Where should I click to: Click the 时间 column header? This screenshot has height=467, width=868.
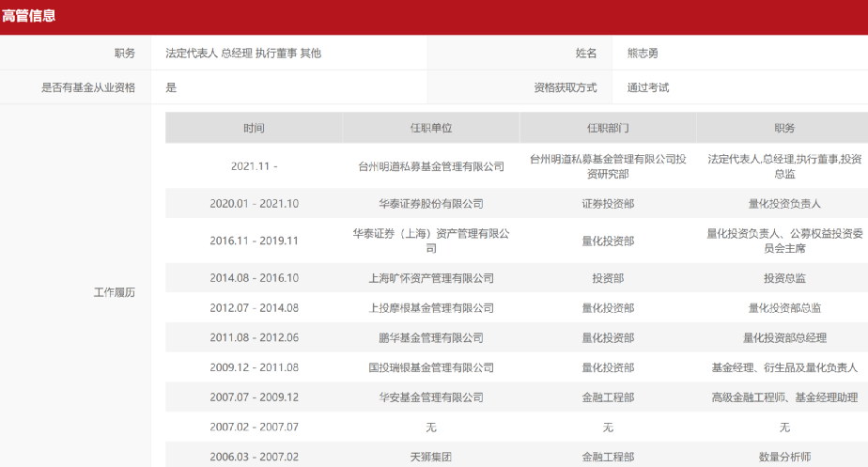253,128
